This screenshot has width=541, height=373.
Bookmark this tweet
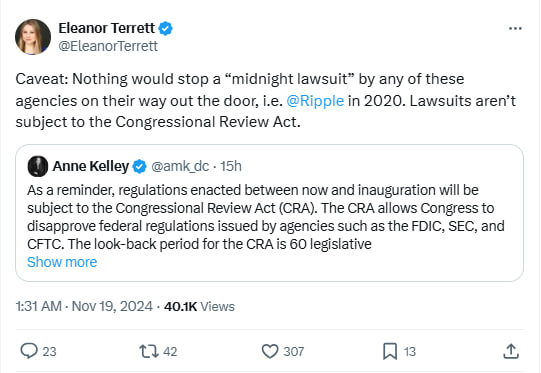click(x=390, y=351)
